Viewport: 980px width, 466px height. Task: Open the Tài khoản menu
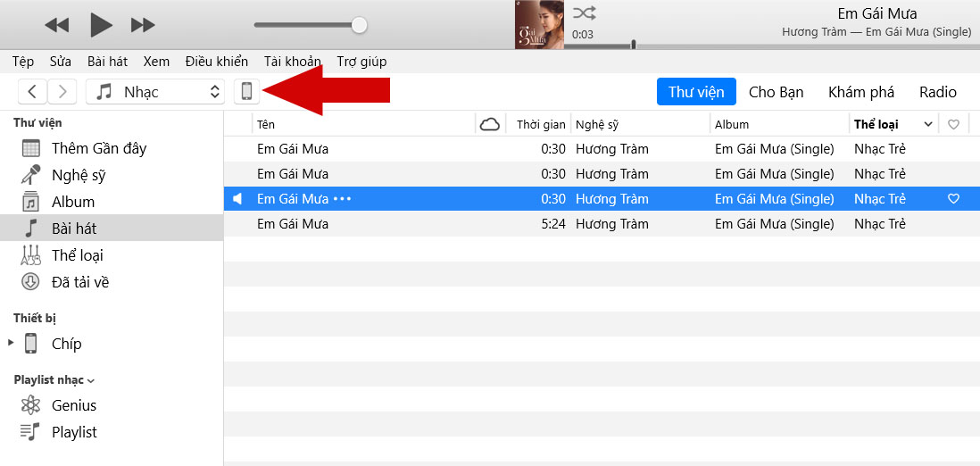coord(292,62)
